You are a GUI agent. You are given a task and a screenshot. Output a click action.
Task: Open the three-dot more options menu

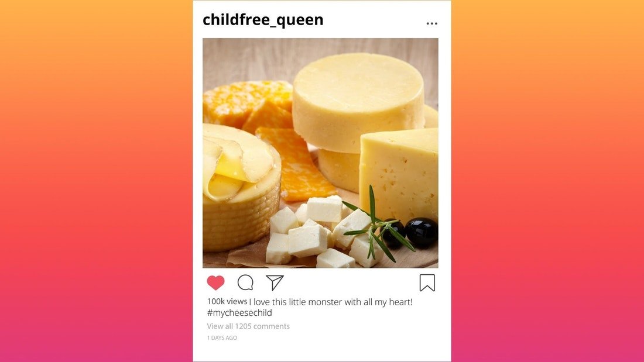431,23
